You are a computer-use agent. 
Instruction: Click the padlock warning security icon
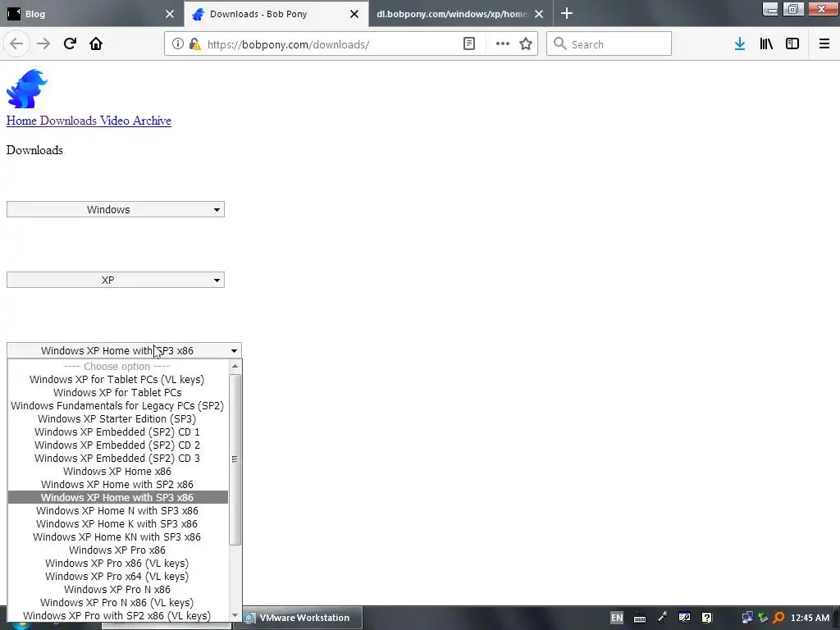[x=194, y=44]
